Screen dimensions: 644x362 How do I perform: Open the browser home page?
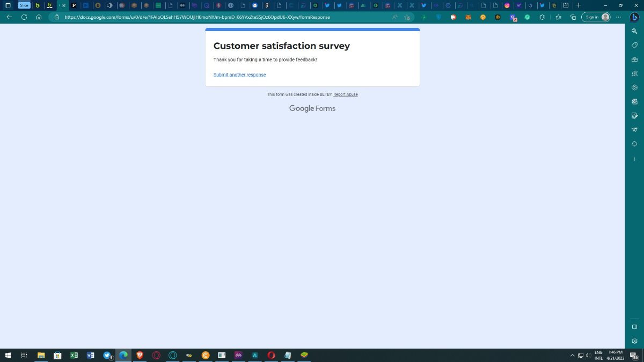coord(39,17)
